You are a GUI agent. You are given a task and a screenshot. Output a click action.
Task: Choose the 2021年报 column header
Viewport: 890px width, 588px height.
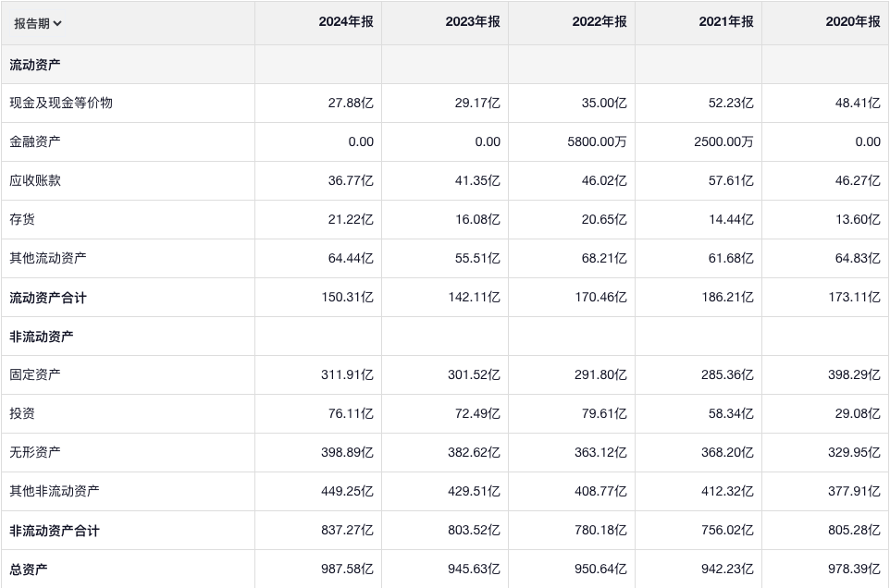click(x=726, y=22)
